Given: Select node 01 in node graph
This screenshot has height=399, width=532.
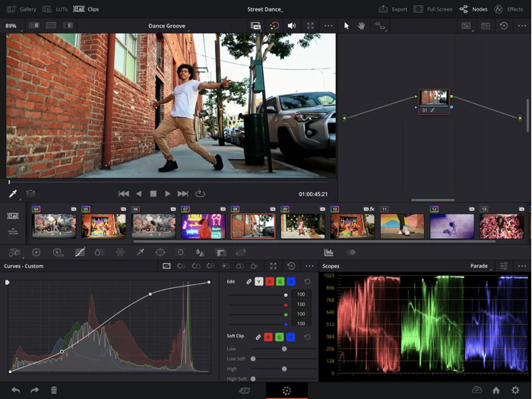Looking at the screenshot, I should point(434,101).
